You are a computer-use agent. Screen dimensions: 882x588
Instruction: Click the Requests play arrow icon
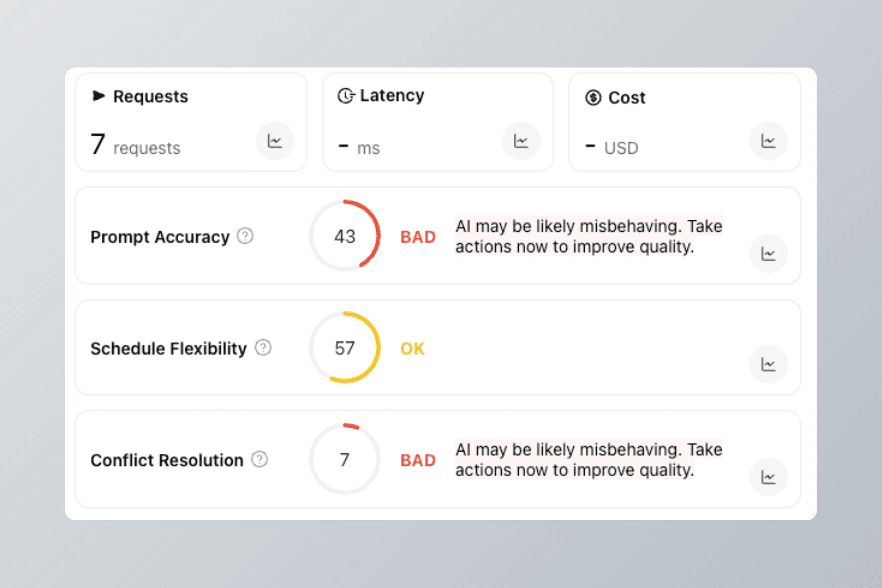pos(98,96)
